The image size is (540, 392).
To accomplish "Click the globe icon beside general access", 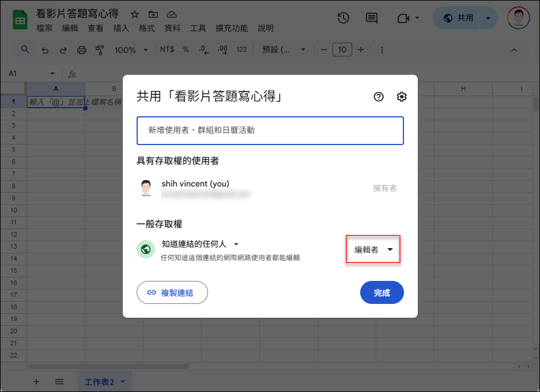I will pos(146,249).
